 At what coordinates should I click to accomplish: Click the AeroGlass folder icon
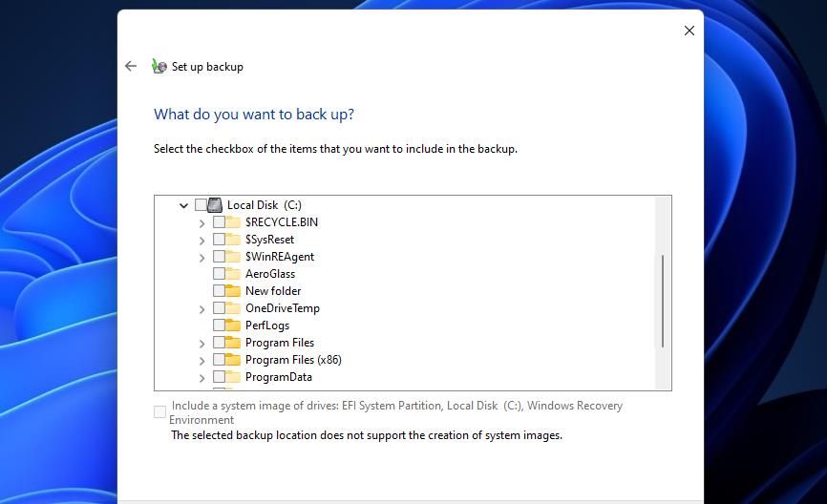[x=233, y=274]
